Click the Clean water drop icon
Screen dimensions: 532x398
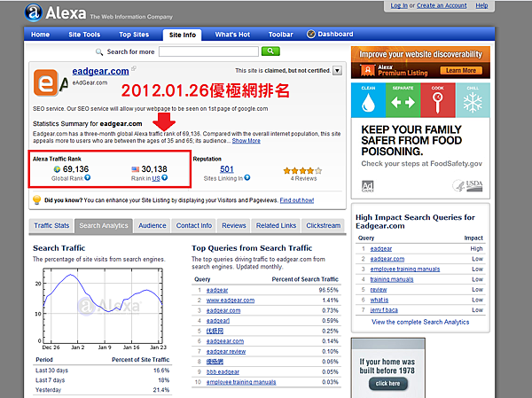pos(368,103)
